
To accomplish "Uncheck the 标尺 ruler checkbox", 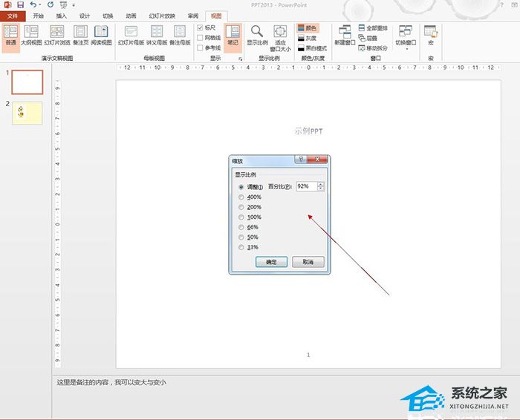I will [200, 27].
